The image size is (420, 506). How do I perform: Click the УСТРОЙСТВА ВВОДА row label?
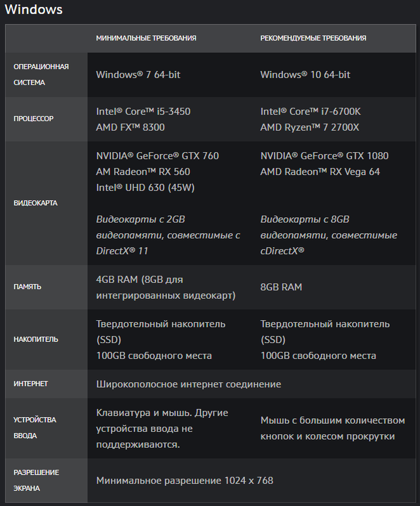[35, 428]
